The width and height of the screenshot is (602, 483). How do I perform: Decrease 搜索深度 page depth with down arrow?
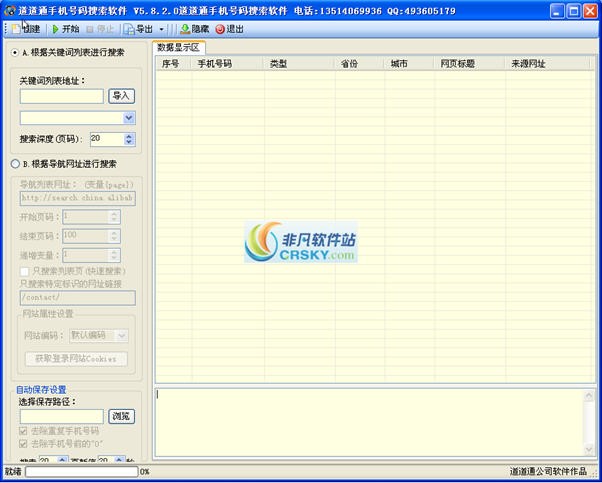[129, 142]
